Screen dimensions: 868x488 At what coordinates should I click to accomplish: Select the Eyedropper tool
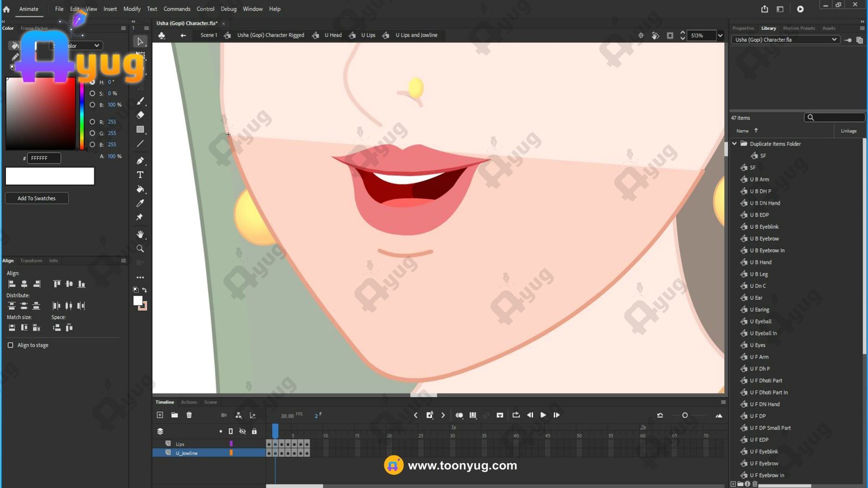pyautogui.click(x=140, y=203)
